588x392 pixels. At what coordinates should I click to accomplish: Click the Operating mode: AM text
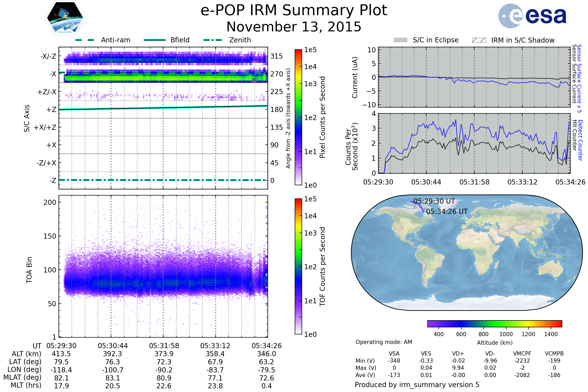coord(384,342)
